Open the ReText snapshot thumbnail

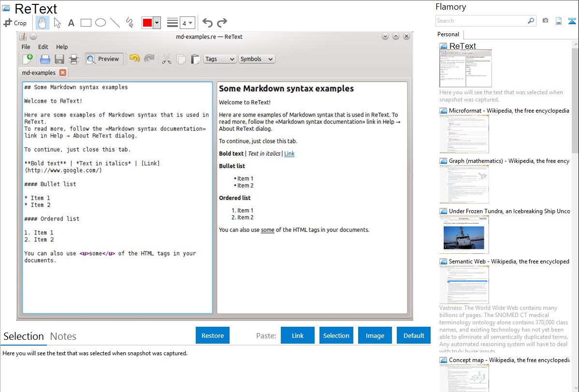(465, 69)
